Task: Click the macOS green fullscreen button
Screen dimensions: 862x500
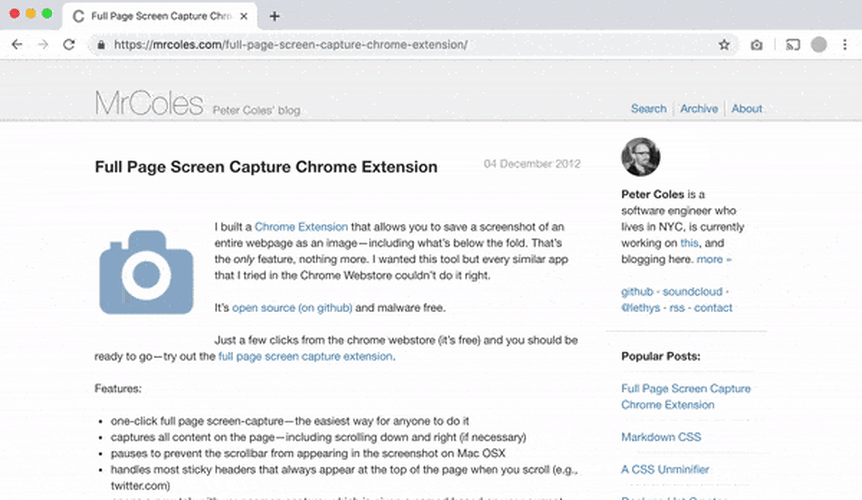Action: pyautogui.click(x=47, y=14)
